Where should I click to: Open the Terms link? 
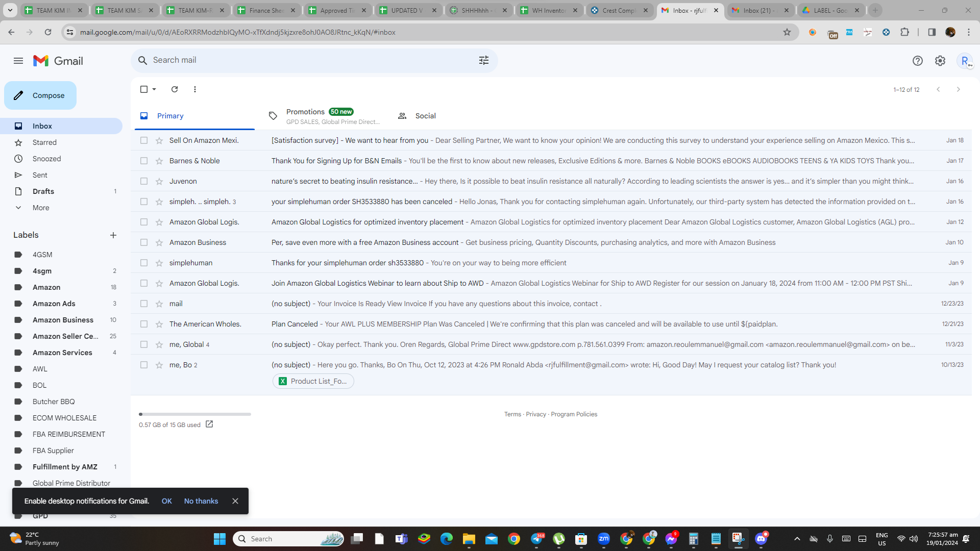[512, 414]
